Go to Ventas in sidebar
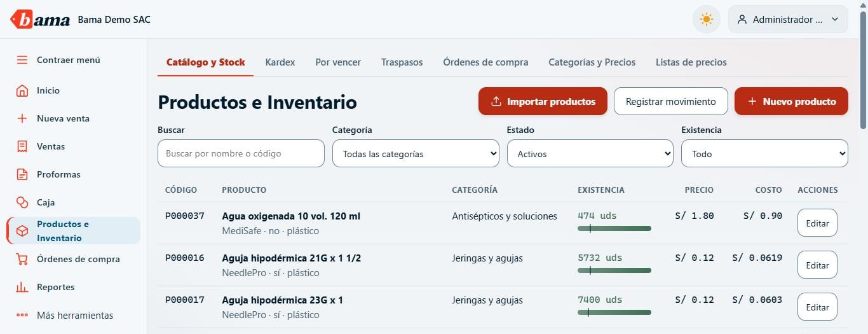The image size is (868, 334). click(x=73, y=146)
